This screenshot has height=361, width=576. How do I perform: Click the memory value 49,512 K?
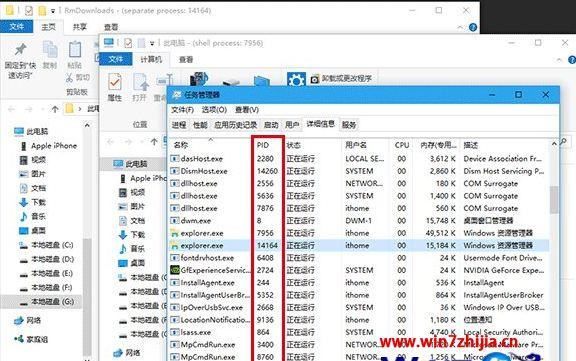click(440, 233)
